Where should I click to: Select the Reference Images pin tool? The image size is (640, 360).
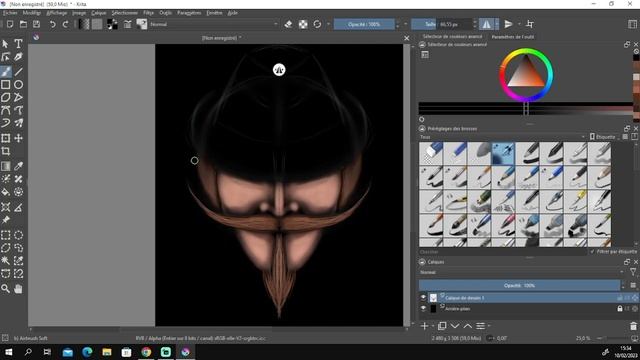point(6,220)
